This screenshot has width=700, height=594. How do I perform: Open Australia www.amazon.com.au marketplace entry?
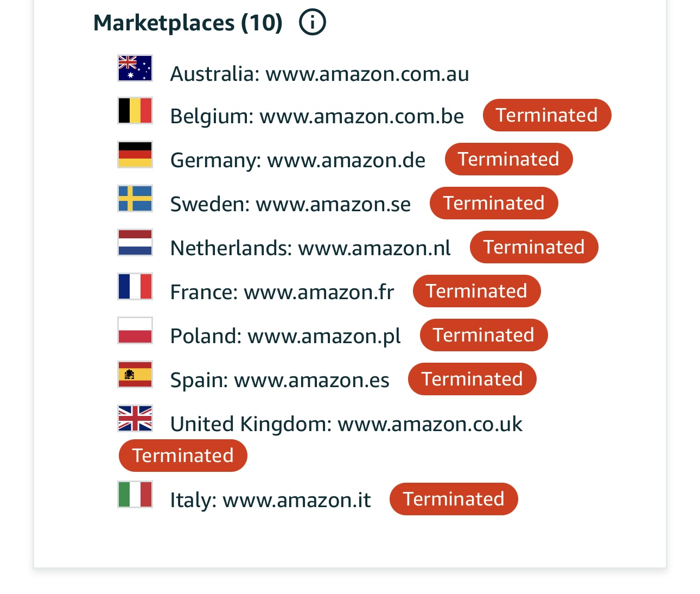[x=320, y=74]
